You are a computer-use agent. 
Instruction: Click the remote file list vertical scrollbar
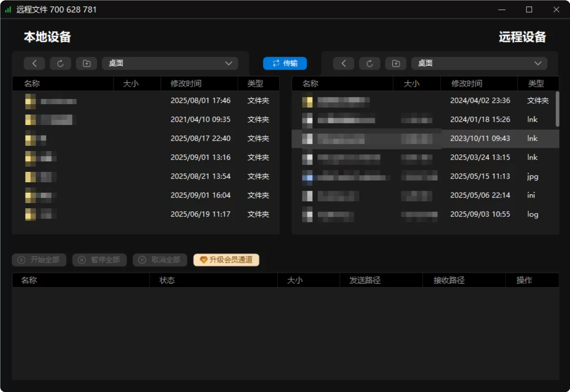point(557,109)
